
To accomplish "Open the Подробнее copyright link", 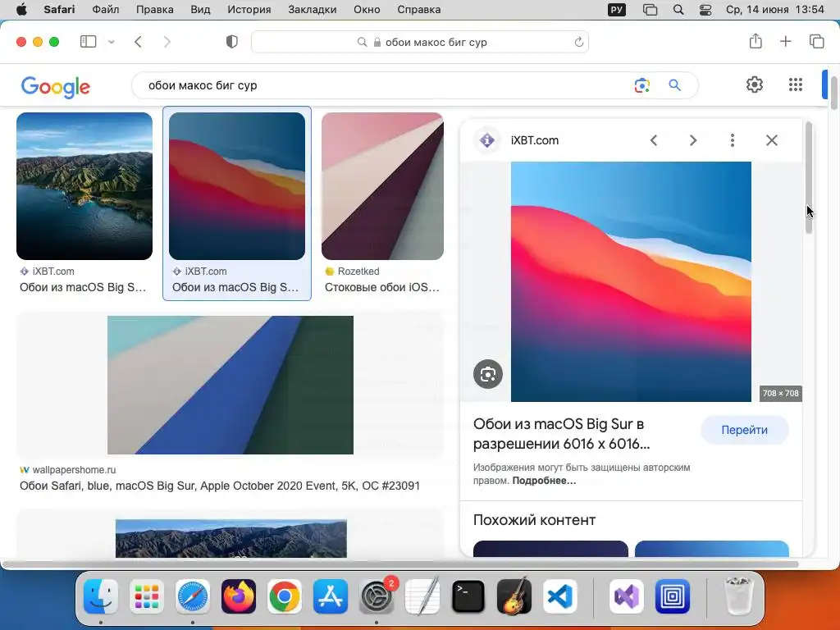I will tap(544, 481).
